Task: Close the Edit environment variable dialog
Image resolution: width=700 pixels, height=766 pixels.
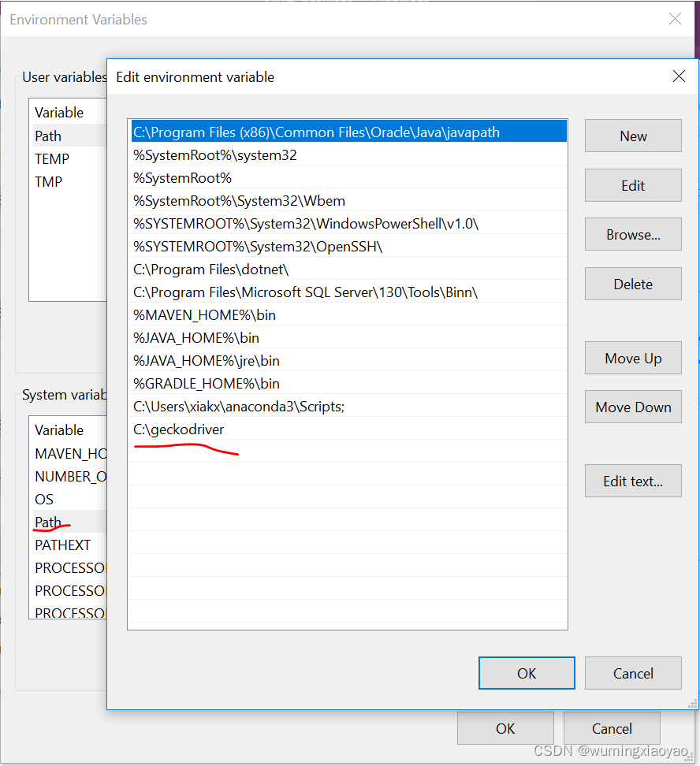Action: (679, 76)
